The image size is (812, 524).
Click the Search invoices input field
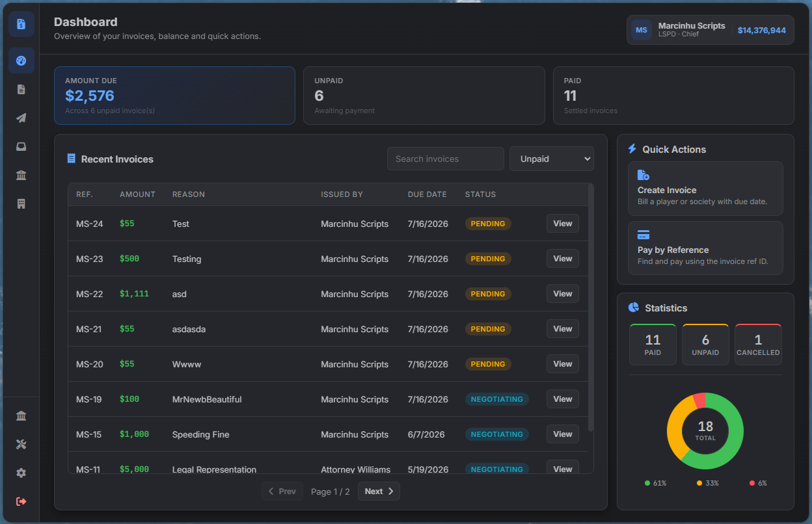coord(446,159)
